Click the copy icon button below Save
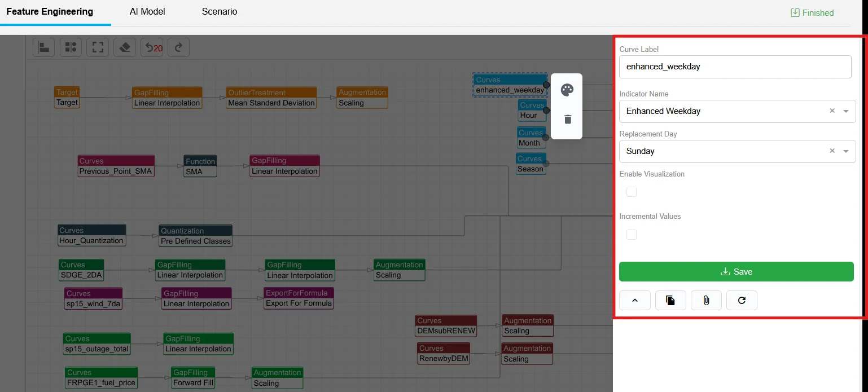 670,301
